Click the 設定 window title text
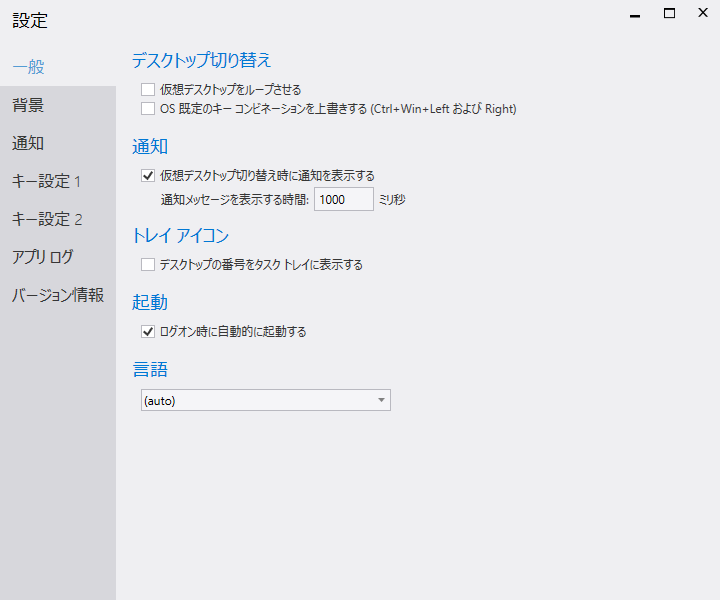The width and height of the screenshot is (720, 600). pyautogui.click(x=30, y=20)
